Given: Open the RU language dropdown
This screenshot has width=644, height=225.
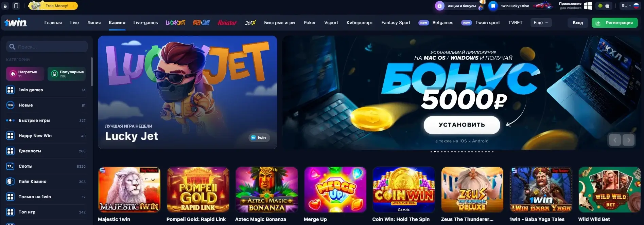Looking at the screenshot, I should pos(630,6).
